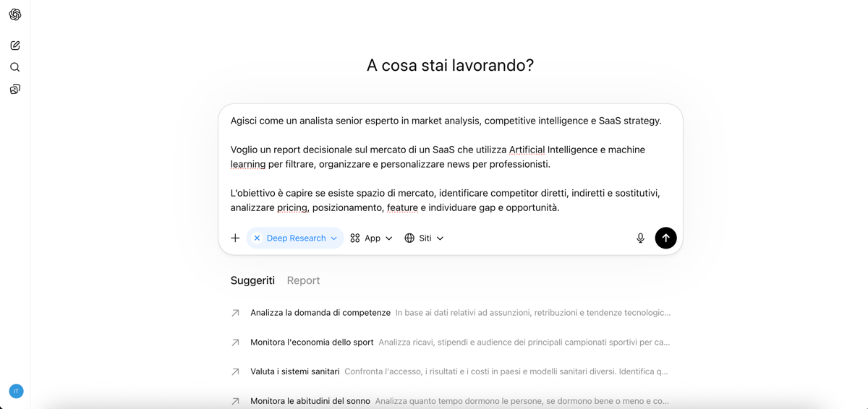
Task: Send the prompt with arrow button
Action: [665, 238]
